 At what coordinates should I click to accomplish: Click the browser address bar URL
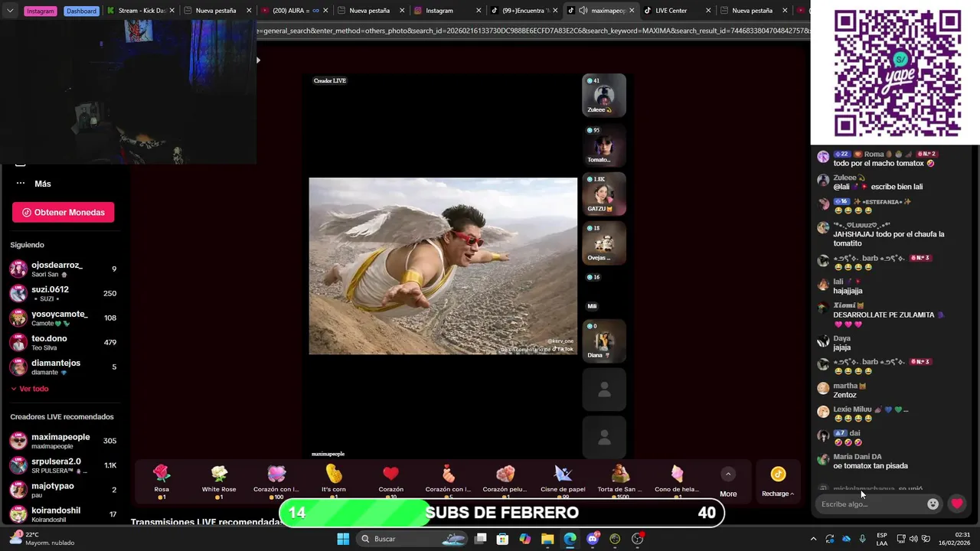click(533, 31)
